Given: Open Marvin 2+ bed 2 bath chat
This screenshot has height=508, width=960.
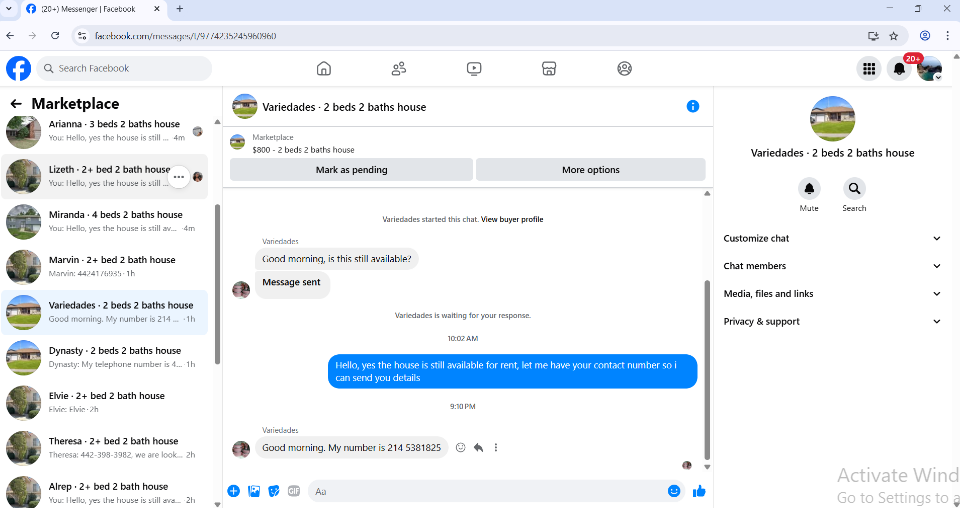Looking at the screenshot, I should pos(105,267).
